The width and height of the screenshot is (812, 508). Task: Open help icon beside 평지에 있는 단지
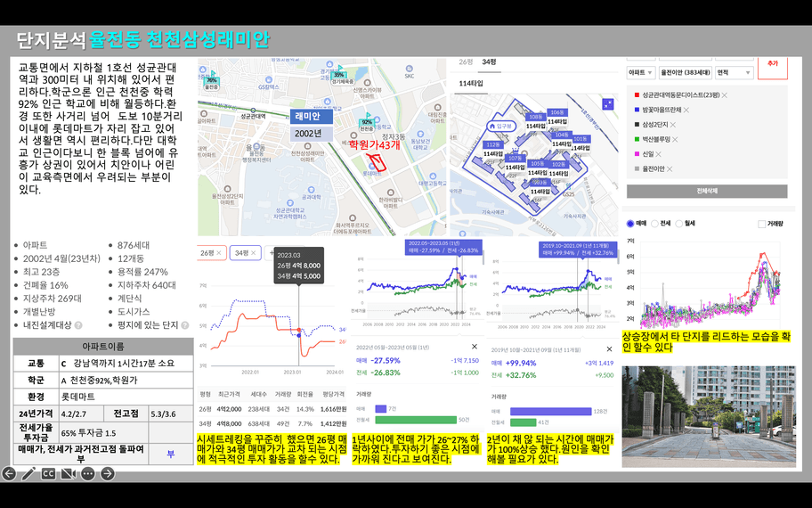tap(185, 325)
